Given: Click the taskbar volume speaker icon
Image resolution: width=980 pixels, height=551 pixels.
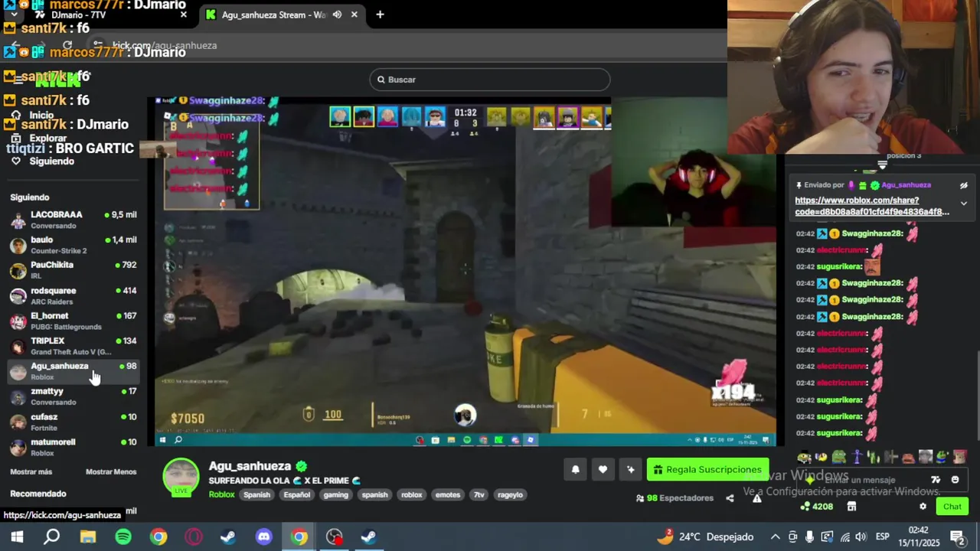Looking at the screenshot, I should pos(861,537).
